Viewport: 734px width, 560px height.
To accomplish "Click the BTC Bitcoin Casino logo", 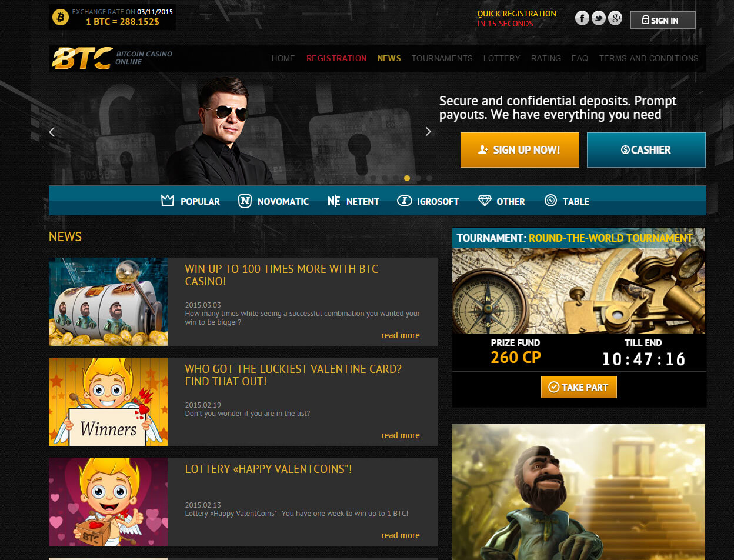I will [x=112, y=58].
